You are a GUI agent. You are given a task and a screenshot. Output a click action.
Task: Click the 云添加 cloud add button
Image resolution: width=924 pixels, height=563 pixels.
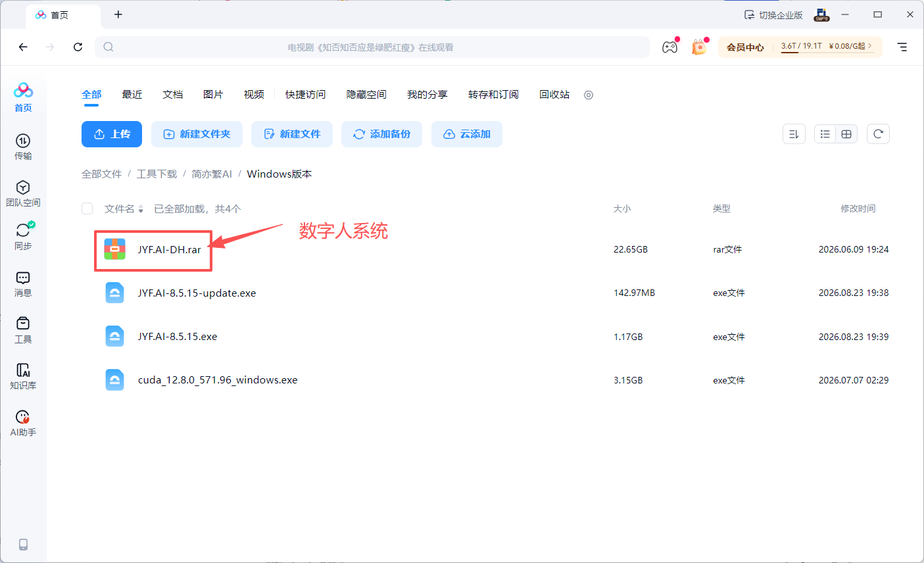(467, 134)
